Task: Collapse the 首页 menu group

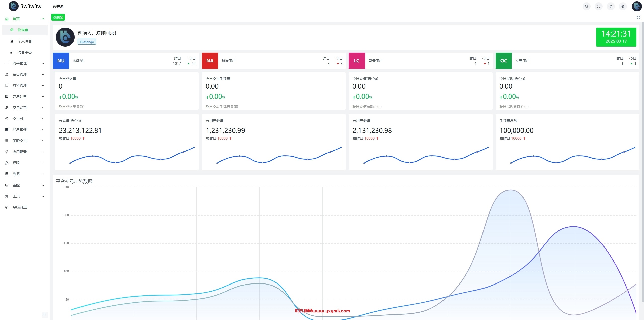Action: [25, 19]
